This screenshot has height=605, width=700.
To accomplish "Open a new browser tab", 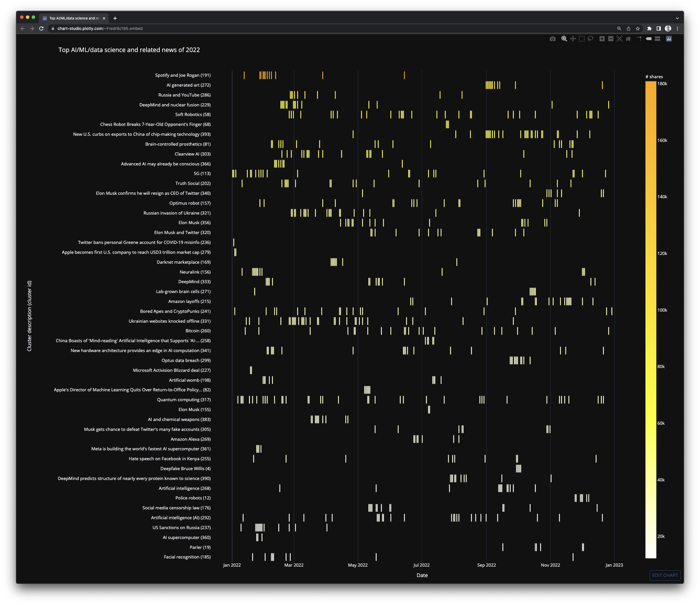I will click(x=115, y=18).
